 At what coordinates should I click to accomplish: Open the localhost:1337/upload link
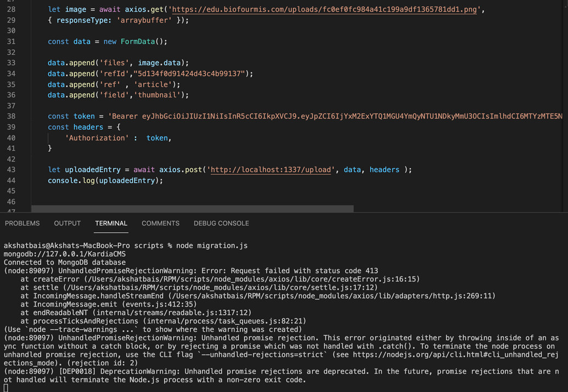[271, 169]
